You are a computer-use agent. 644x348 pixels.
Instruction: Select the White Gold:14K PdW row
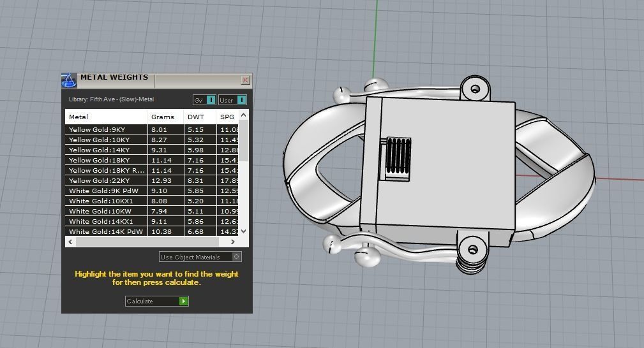coord(151,231)
